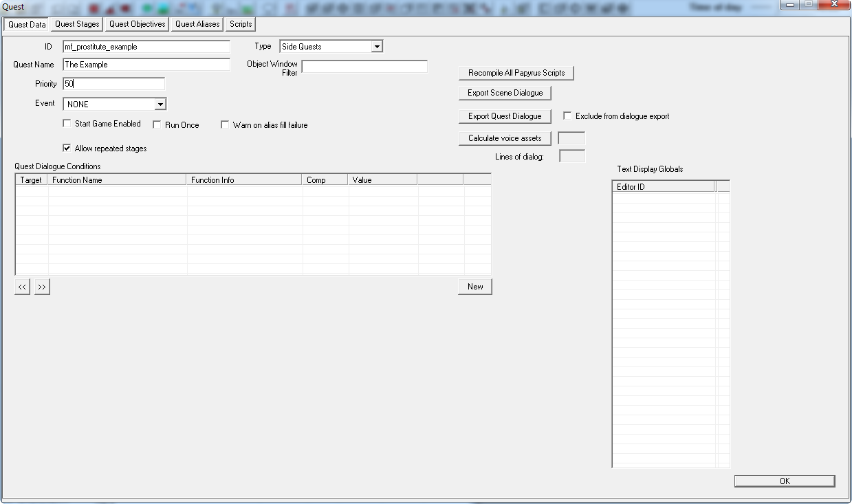Tick the Run Once checkbox
Screen dimensions: 852x504
click(x=157, y=125)
